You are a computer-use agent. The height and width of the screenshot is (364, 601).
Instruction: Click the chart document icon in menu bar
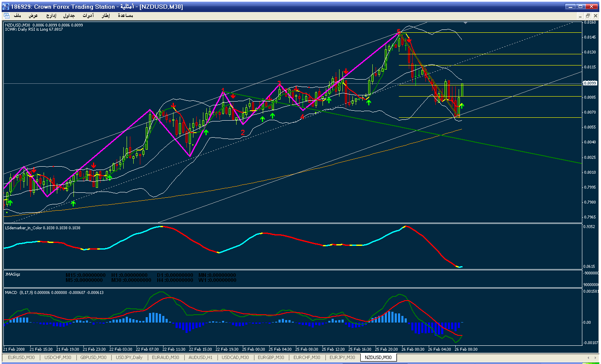click(x=7, y=16)
